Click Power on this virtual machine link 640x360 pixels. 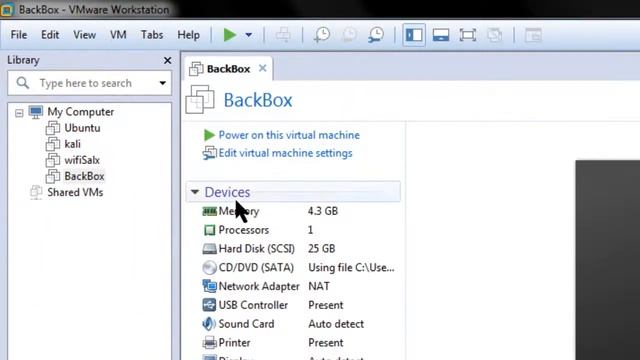289,135
